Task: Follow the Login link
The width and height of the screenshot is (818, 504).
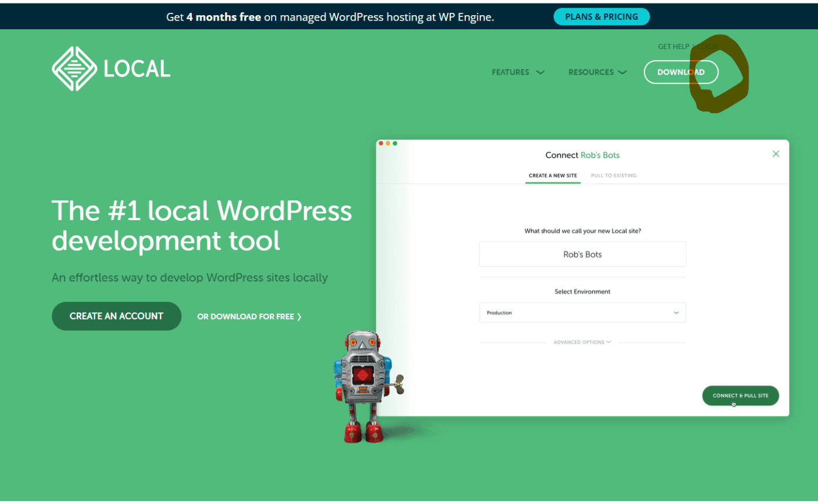Action: click(708, 47)
